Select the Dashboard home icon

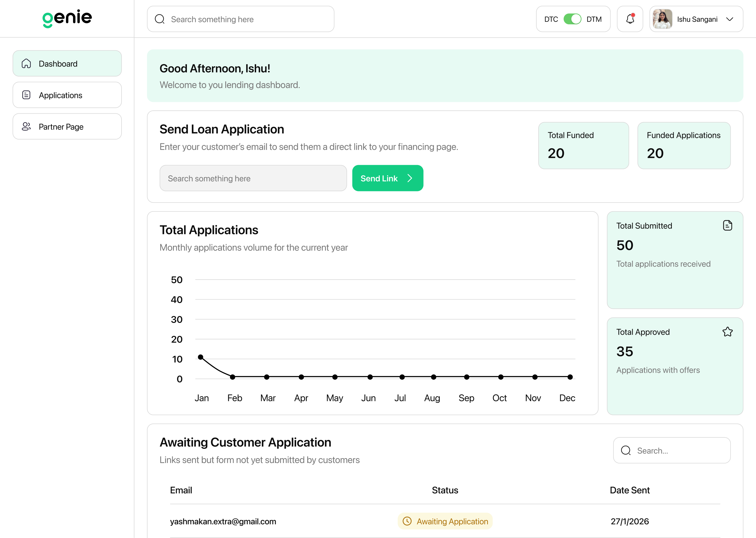click(26, 63)
